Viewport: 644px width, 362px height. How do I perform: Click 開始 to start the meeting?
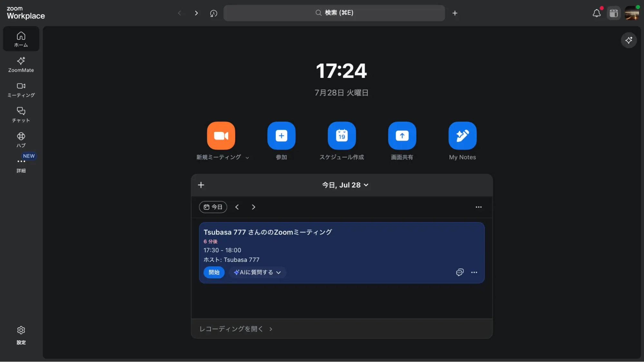click(214, 272)
